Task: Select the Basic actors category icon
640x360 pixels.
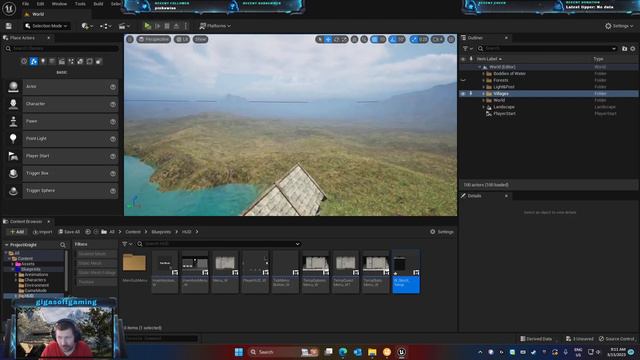Action: click(x=33, y=61)
